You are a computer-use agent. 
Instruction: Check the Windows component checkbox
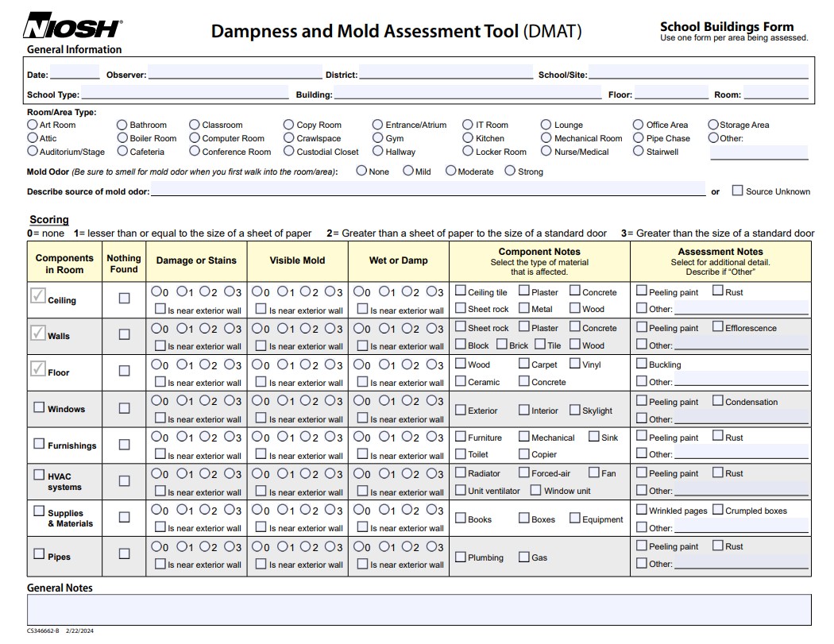point(39,407)
